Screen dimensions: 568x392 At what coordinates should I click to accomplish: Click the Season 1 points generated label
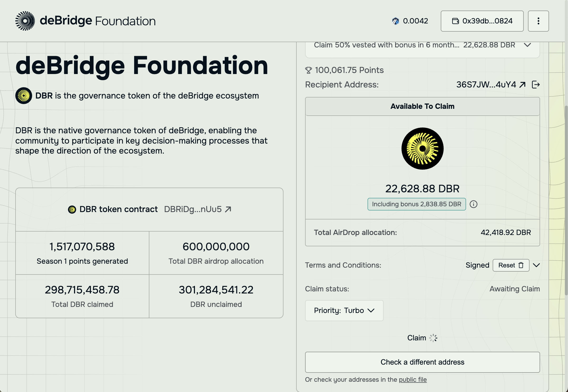82,261
